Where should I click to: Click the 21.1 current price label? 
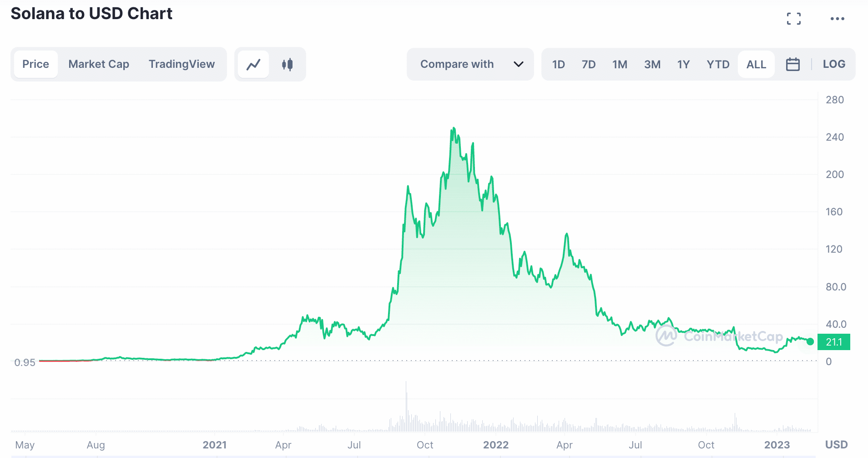tap(833, 342)
